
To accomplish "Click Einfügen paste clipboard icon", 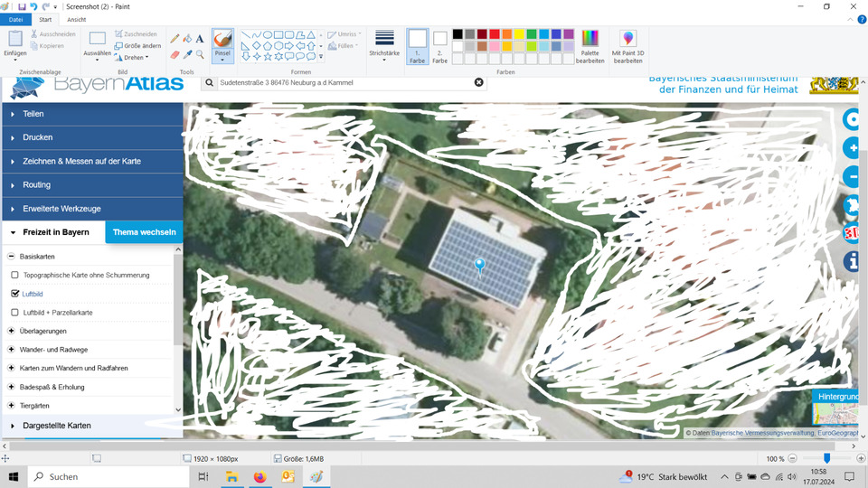I will point(15,40).
